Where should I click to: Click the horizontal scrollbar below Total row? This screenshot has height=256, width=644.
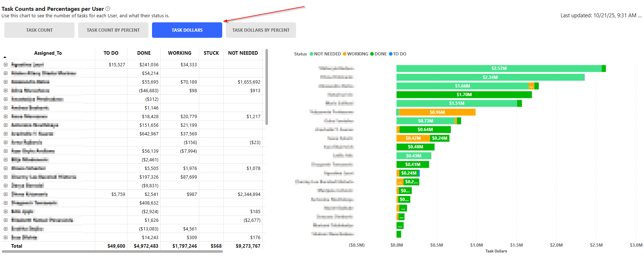112,251
